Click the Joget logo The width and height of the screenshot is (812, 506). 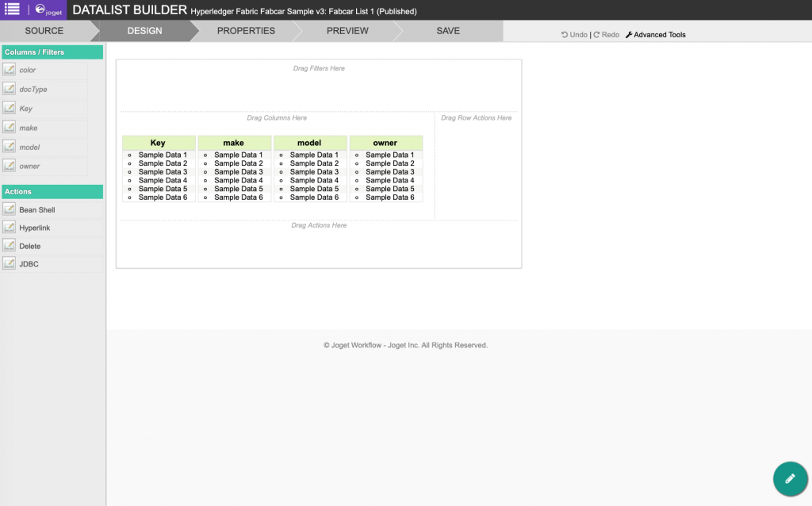(x=48, y=10)
